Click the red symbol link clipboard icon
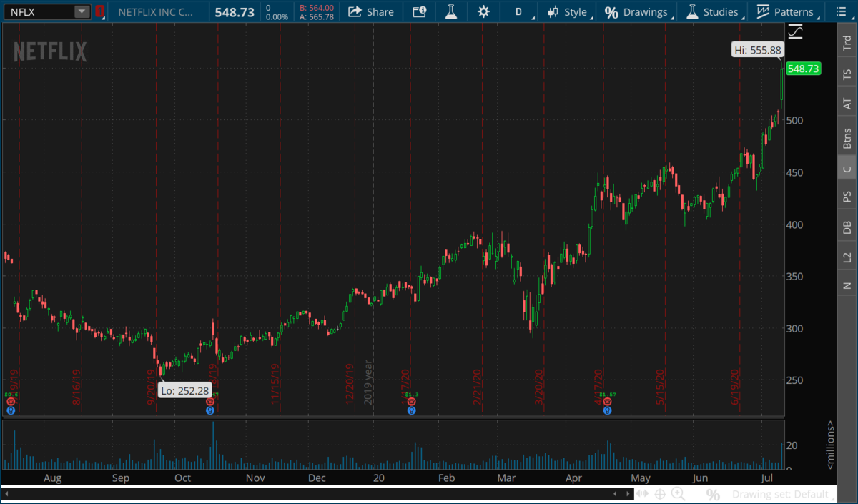 99,11
